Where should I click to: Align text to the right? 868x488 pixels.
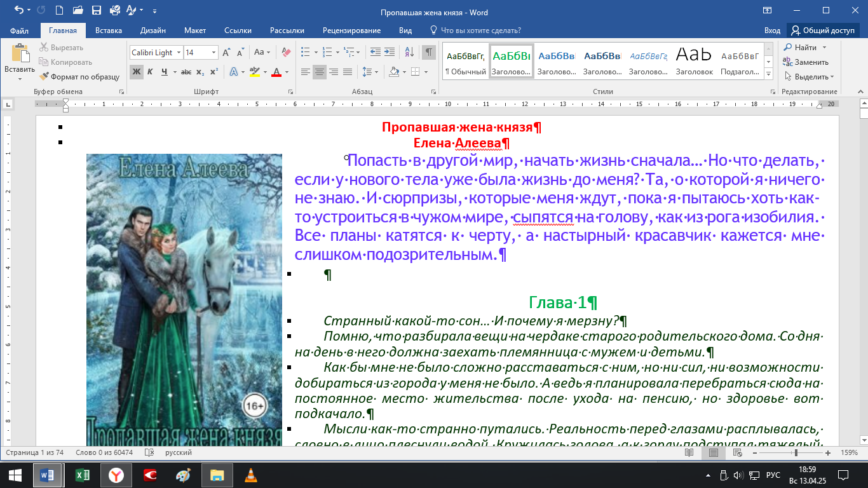click(x=334, y=72)
